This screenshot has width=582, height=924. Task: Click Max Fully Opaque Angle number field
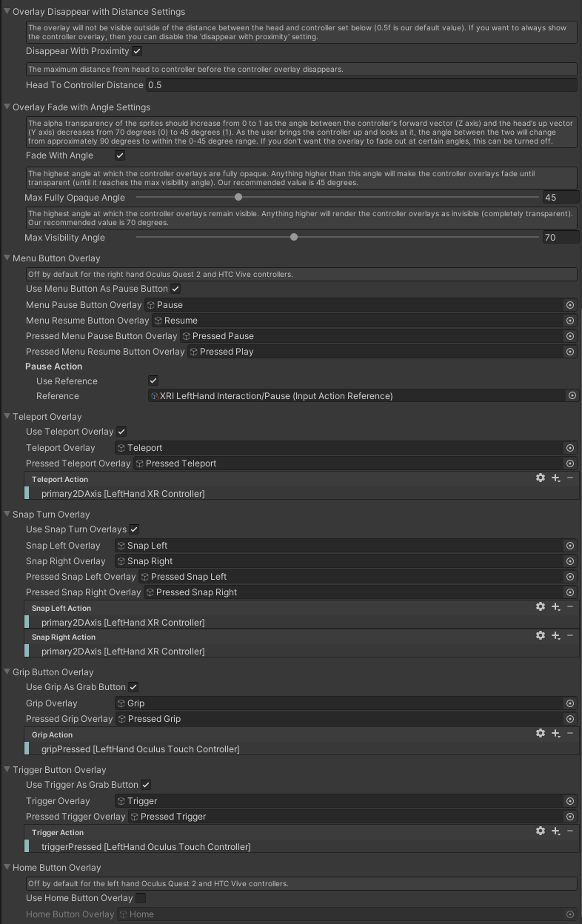[561, 198]
